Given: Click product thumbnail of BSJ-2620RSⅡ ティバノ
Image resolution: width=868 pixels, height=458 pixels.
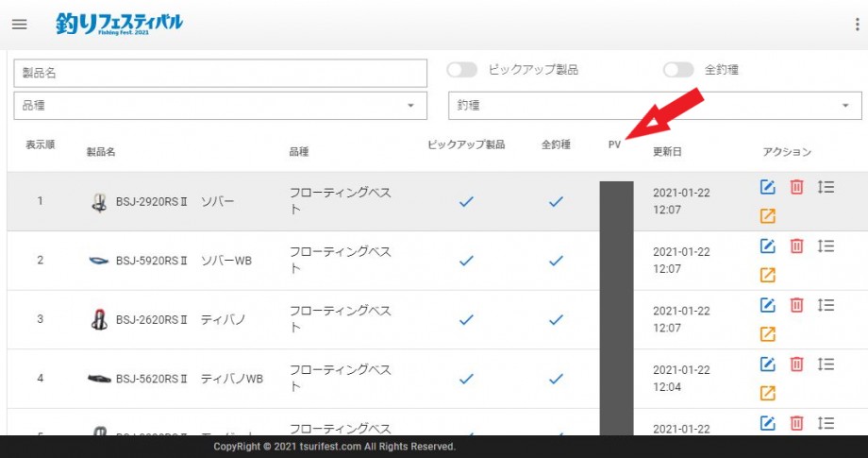Looking at the screenshot, I should [x=99, y=319].
